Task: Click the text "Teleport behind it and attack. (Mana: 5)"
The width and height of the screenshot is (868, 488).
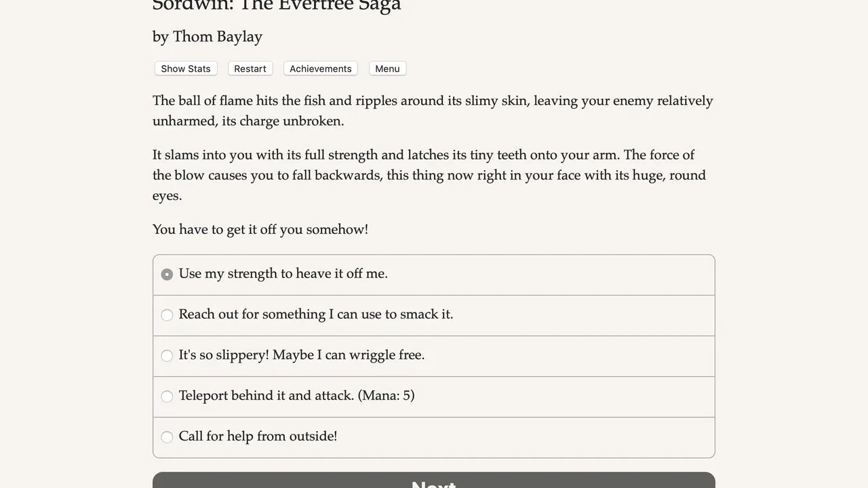Action: point(296,396)
